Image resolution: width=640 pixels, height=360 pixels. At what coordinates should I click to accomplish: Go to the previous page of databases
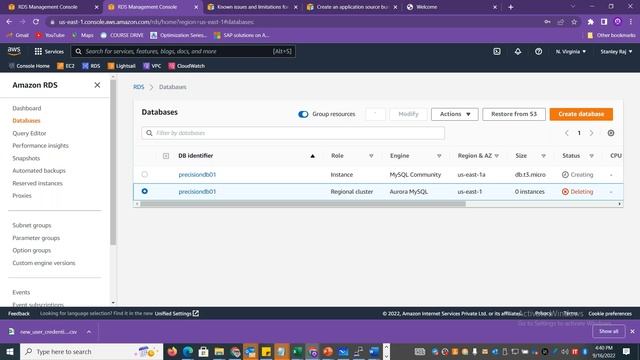pos(567,133)
